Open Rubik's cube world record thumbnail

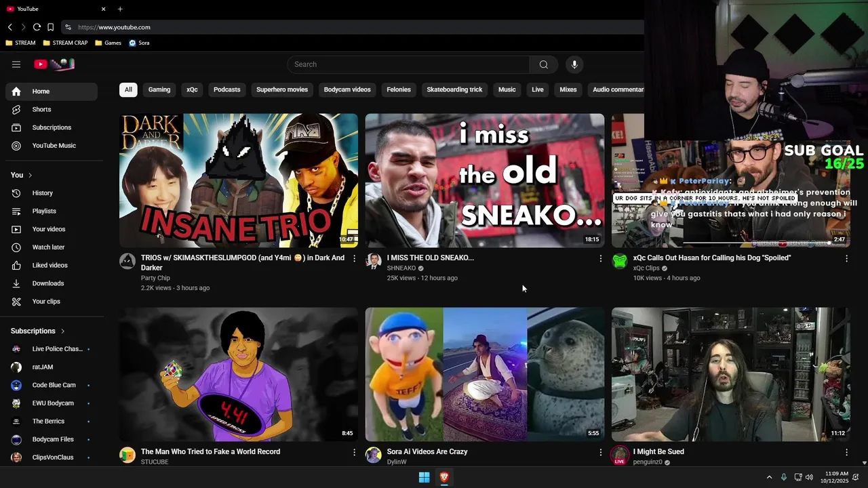point(239,374)
